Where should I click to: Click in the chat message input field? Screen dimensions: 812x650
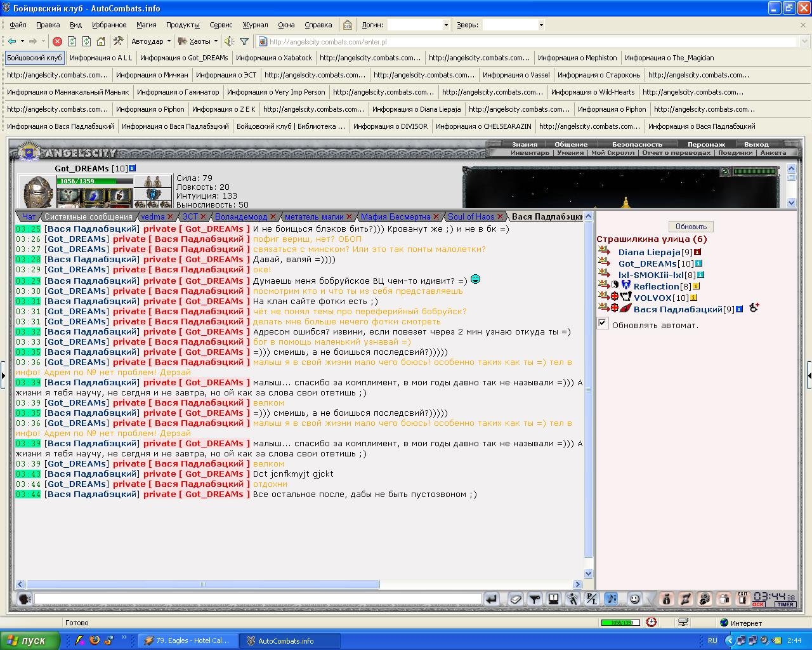[x=258, y=599]
